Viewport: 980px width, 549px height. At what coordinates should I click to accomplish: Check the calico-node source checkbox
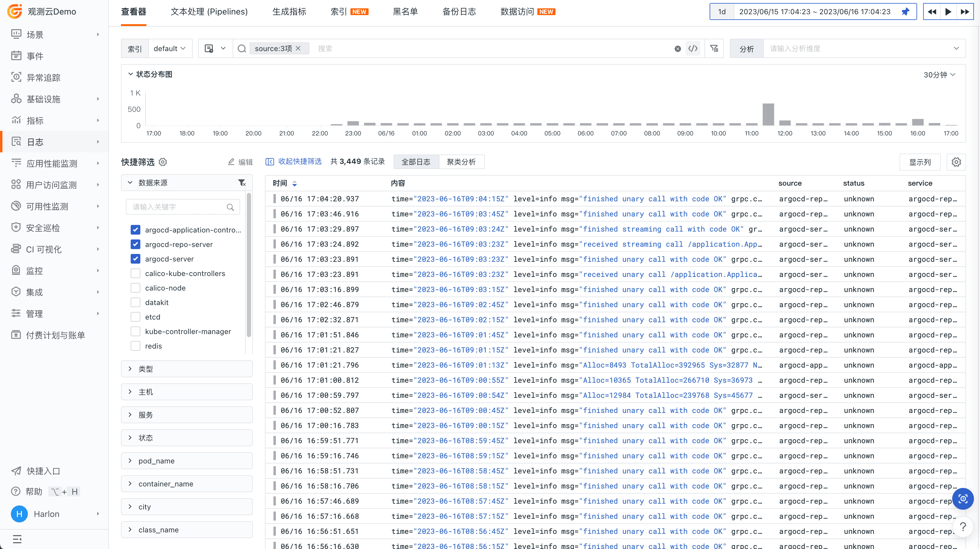(x=136, y=288)
